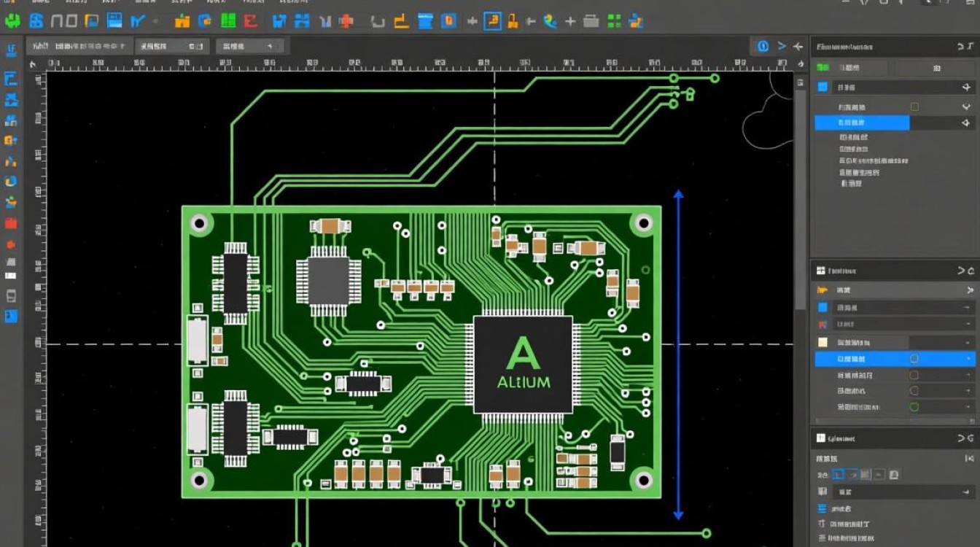Select the first document tab under the toolbar
The width and height of the screenshot is (980, 547).
80,46
